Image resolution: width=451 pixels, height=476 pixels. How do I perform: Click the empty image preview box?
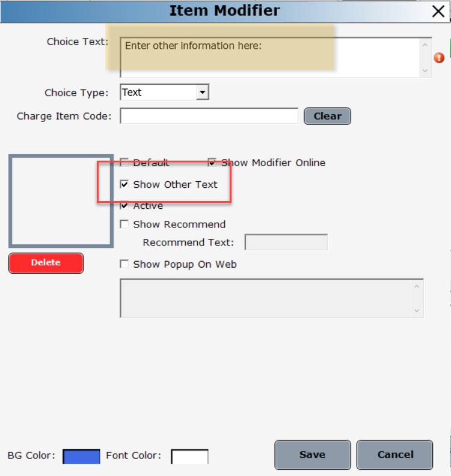pos(60,201)
